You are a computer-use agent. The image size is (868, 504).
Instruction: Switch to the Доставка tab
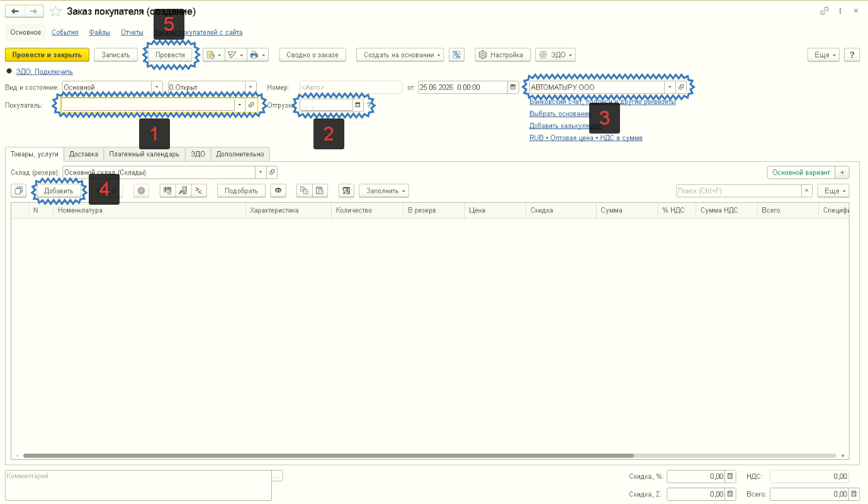coord(84,154)
